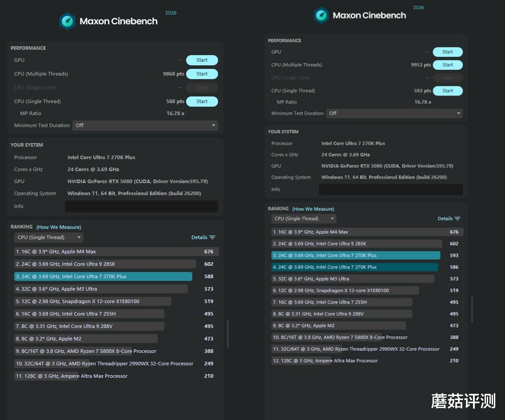Image resolution: width=505 pixels, height=420 pixels.
Task: Select 270K Plus row scoring 593, right ranking
Action: tap(367, 255)
